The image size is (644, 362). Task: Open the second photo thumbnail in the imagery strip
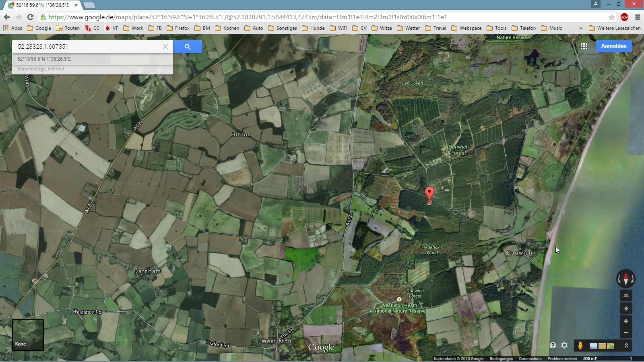[x=602, y=346]
